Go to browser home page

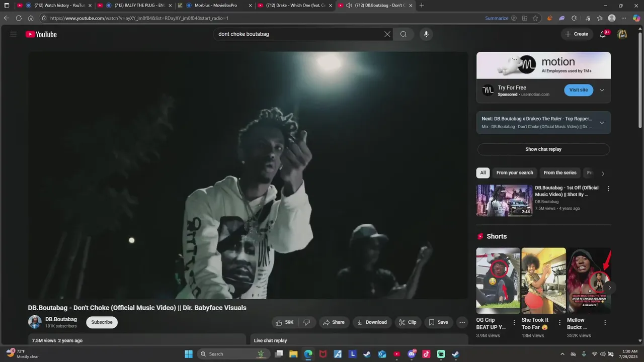tap(31, 18)
